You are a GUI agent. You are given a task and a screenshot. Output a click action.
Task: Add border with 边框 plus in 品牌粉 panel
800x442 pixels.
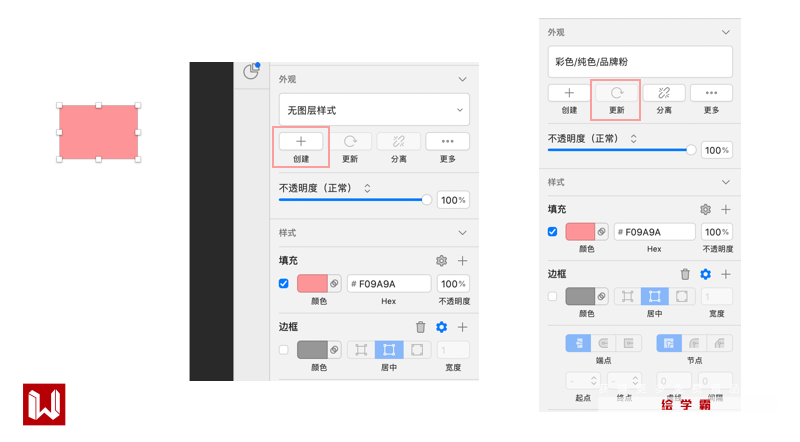pos(726,275)
